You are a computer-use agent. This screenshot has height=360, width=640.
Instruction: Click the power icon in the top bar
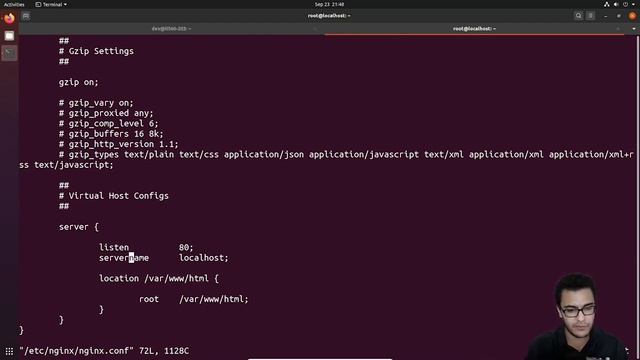pyautogui.click(x=625, y=4)
